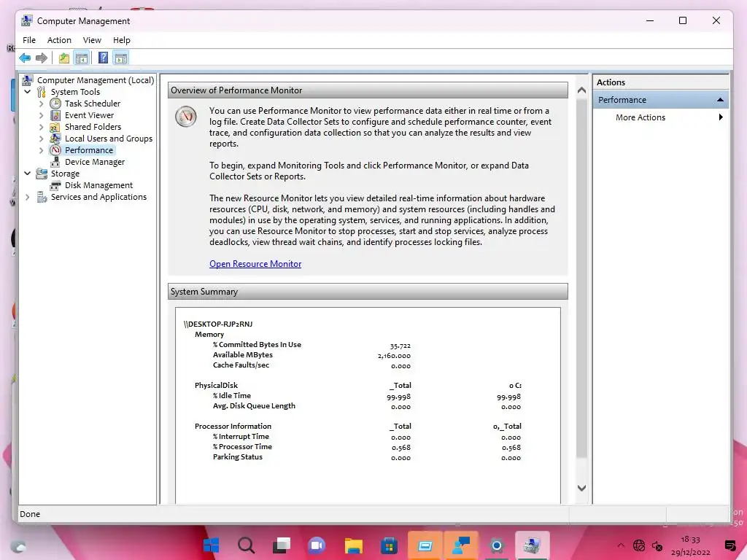The image size is (747, 560).
Task: Show hidden tray icons chevron
Action: tap(621, 545)
